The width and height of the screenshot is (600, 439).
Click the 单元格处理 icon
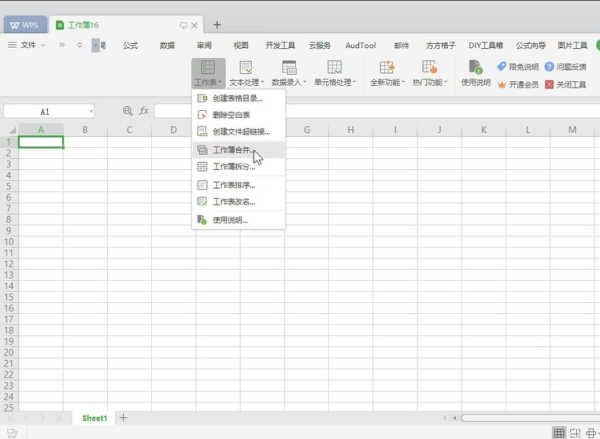[334, 68]
